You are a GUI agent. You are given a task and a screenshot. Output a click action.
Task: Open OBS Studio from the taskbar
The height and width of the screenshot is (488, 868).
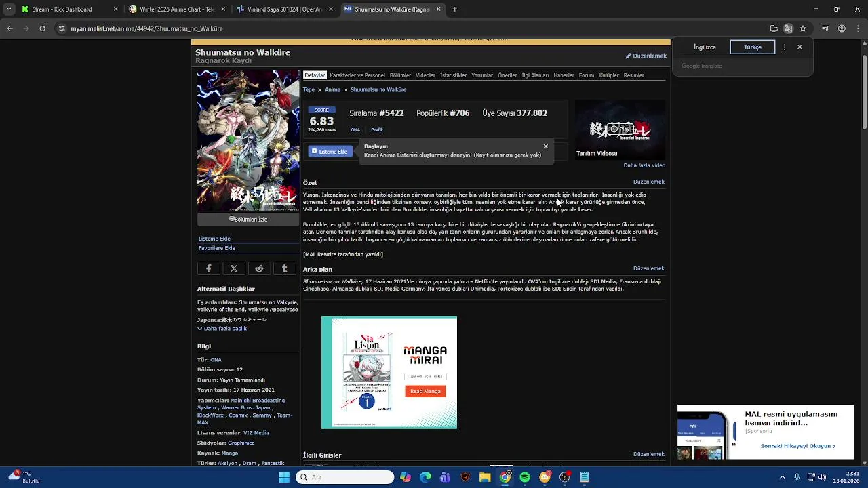click(565, 477)
